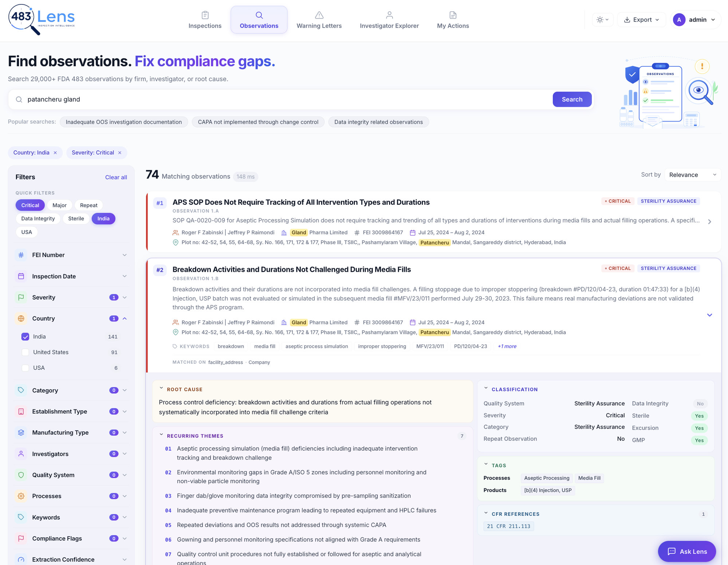Uncheck the India country checkbox
This screenshot has height=565, width=728.
tap(25, 337)
